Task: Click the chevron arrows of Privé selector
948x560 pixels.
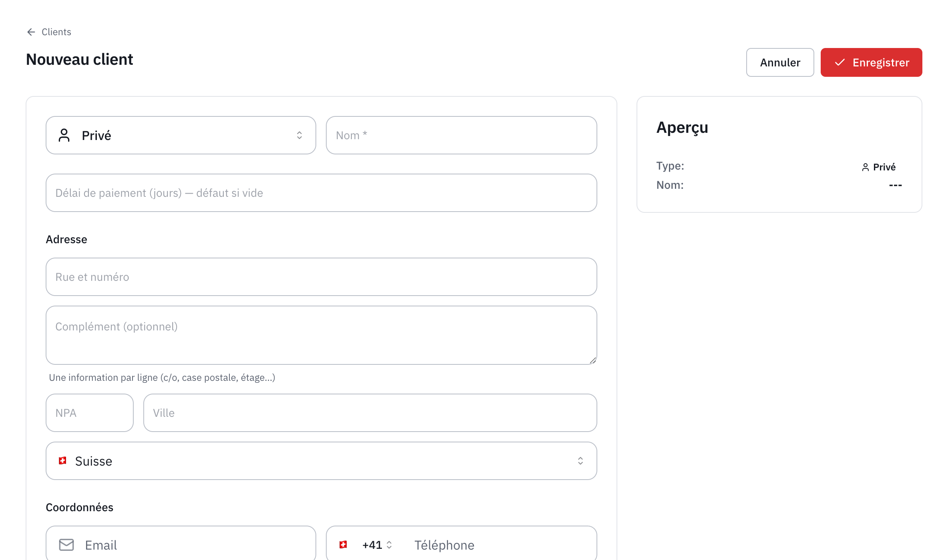Action: click(x=299, y=135)
